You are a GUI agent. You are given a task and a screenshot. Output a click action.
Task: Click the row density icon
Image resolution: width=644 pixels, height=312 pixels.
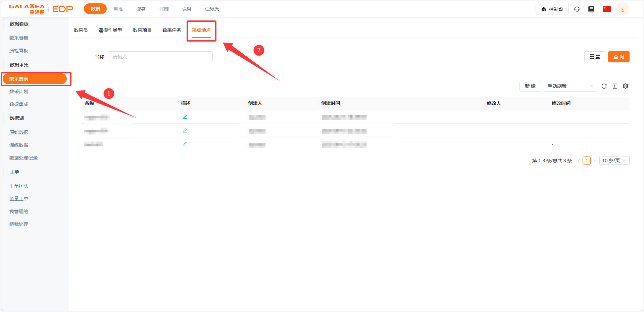(615, 86)
